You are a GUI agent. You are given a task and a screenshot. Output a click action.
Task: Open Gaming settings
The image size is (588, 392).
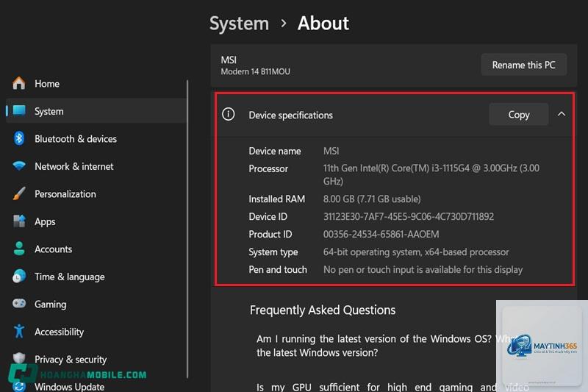tap(96, 304)
